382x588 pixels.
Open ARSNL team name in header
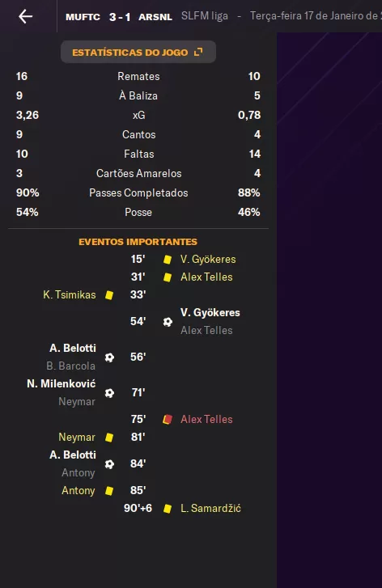(x=155, y=17)
